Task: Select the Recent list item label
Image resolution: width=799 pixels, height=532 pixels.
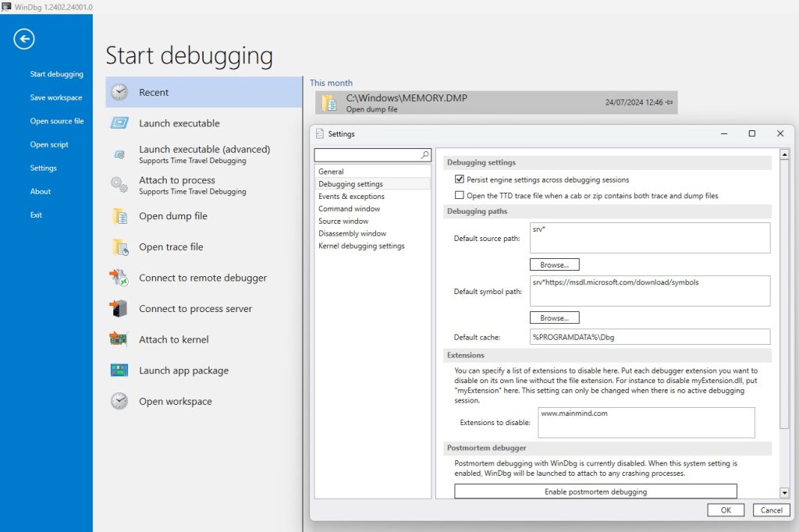Action: [x=154, y=92]
